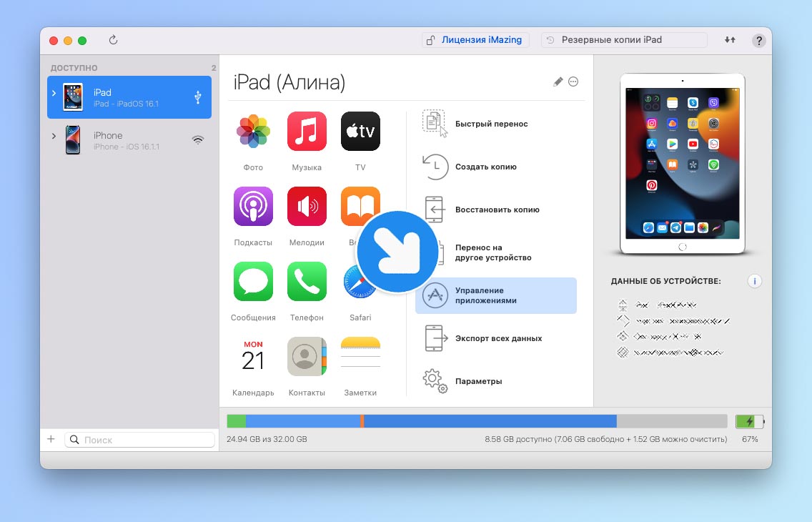Open the Фото app section
812x522 pixels.
point(253,132)
